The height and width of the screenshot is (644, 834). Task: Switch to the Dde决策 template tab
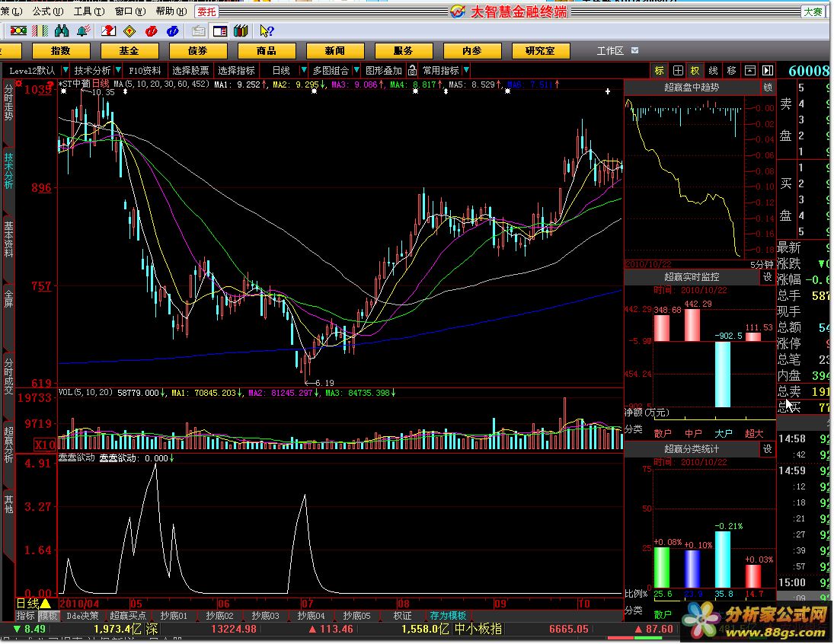click(x=82, y=615)
